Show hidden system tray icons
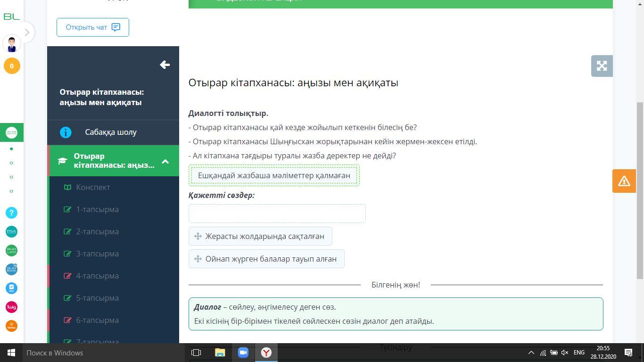644x362 pixels. point(531,353)
